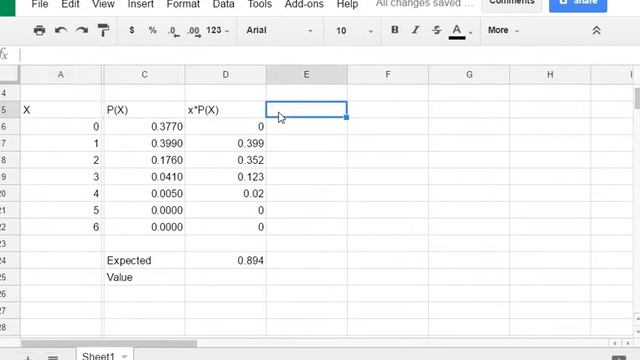The width and height of the screenshot is (640, 360).
Task: Expand the More toolbar options
Action: (x=503, y=30)
